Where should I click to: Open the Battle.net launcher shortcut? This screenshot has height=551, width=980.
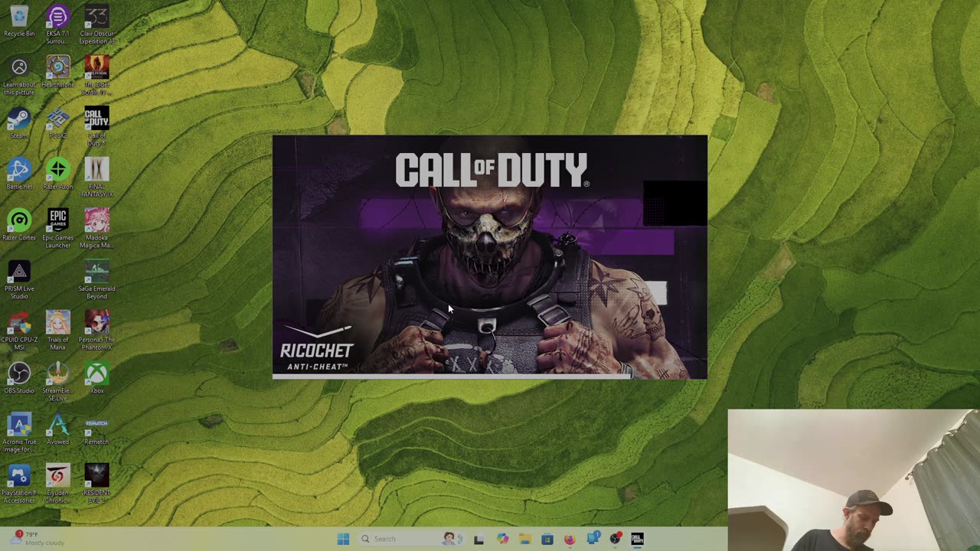[19, 174]
